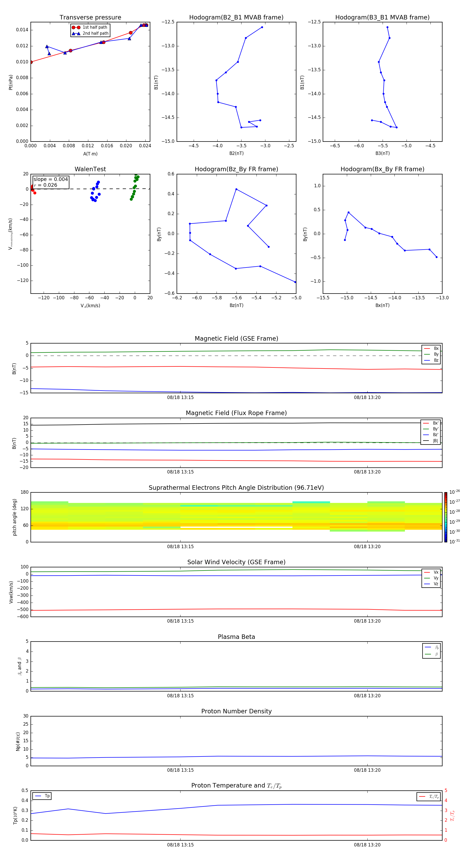Viewport: 473px width, 868px height.
Task: Select the '1st half path' legend entry
Action: pyautogui.click(x=90, y=27)
